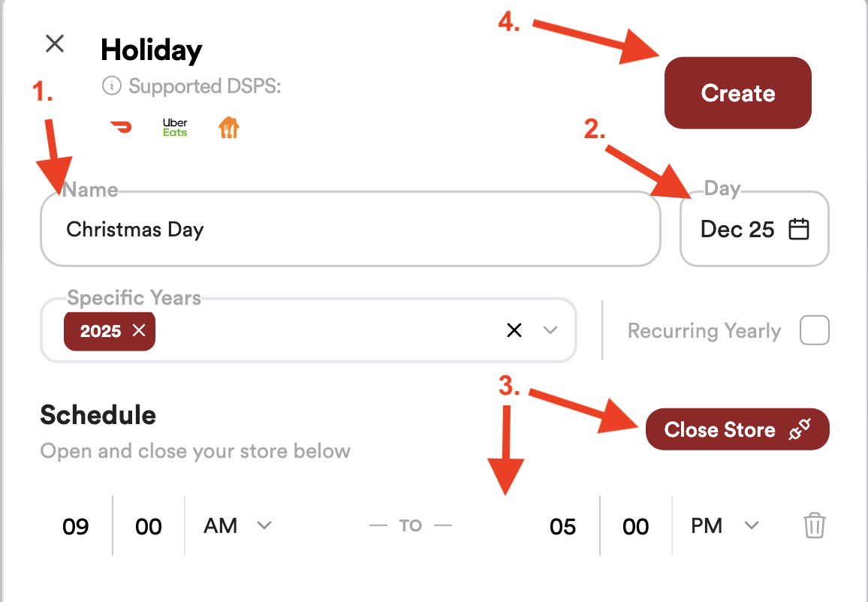
Task: Click the orange Just Eat house icon
Action: pos(228,128)
